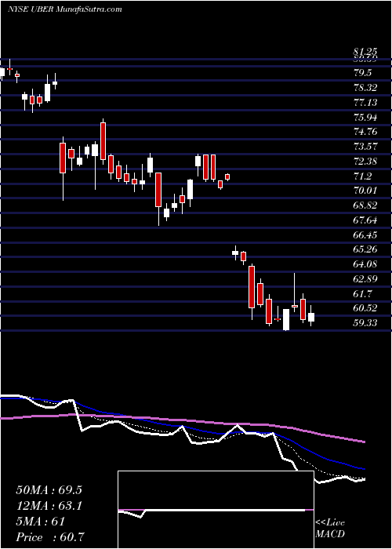Image resolution: width=392 pixels, height=549 pixels.
Task: Click the tallest red candle near 75.94
Action: point(103,141)
